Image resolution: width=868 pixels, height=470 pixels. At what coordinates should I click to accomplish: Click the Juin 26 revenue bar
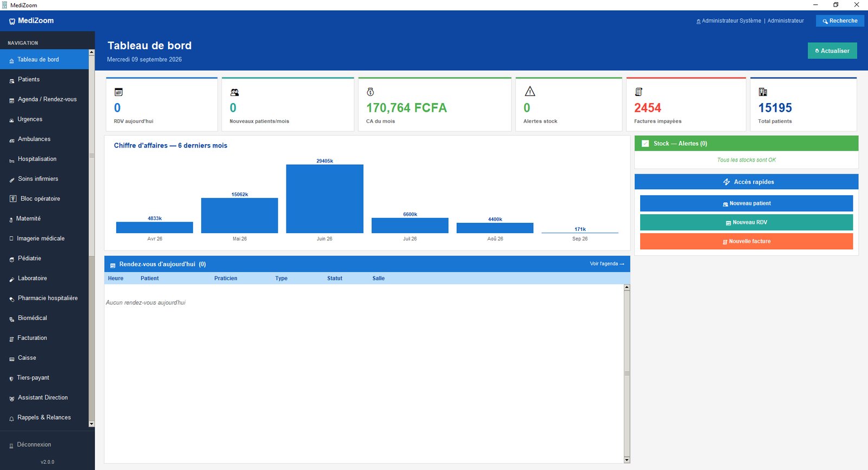tap(324, 199)
